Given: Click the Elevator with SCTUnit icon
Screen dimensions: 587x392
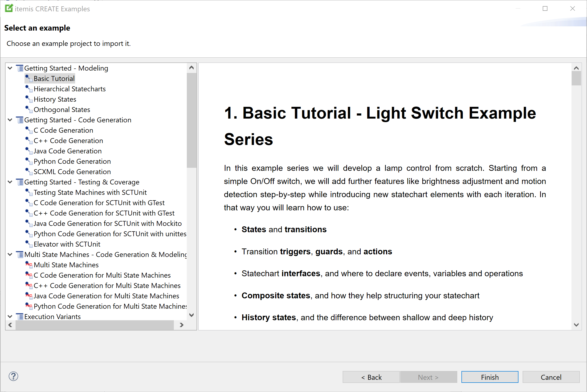Looking at the screenshot, I should (x=29, y=244).
